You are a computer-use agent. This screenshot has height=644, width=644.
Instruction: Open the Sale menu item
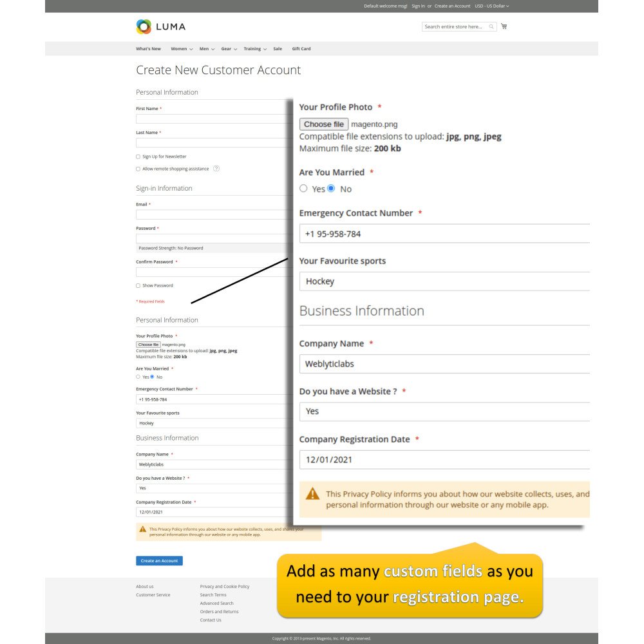pyautogui.click(x=278, y=49)
